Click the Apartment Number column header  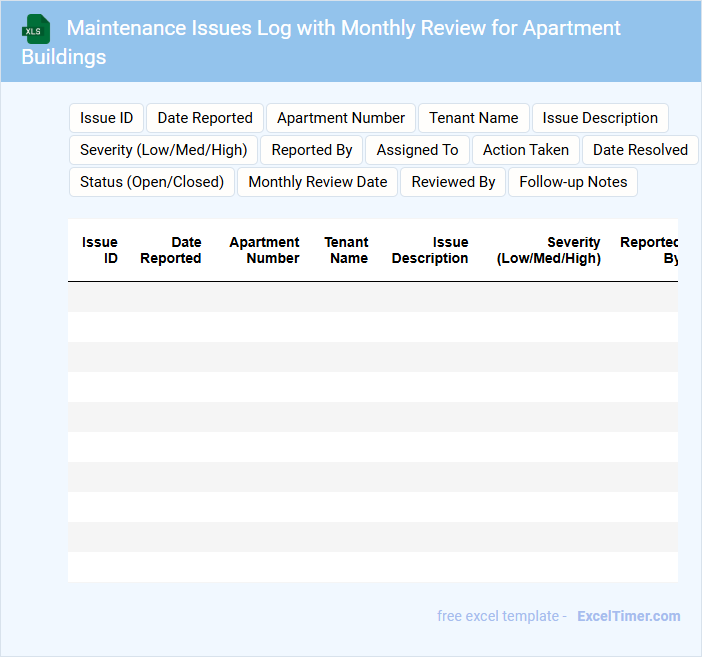click(264, 250)
